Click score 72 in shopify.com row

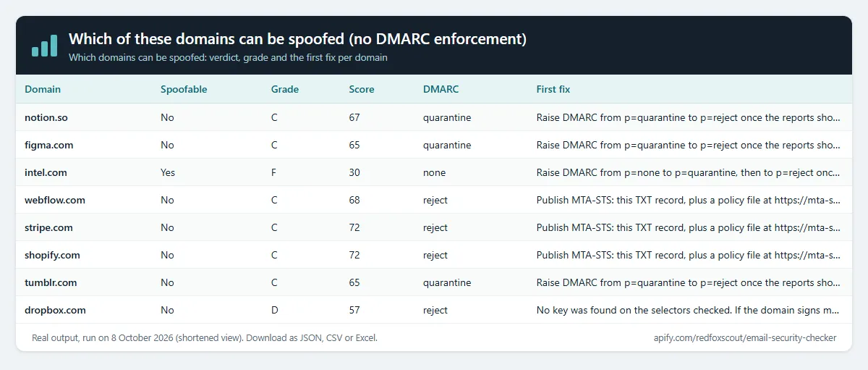pyautogui.click(x=354, y=255)
